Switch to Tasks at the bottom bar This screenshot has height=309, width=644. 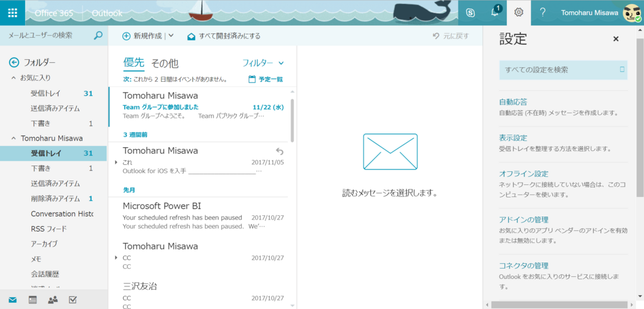tap(73, 300)
